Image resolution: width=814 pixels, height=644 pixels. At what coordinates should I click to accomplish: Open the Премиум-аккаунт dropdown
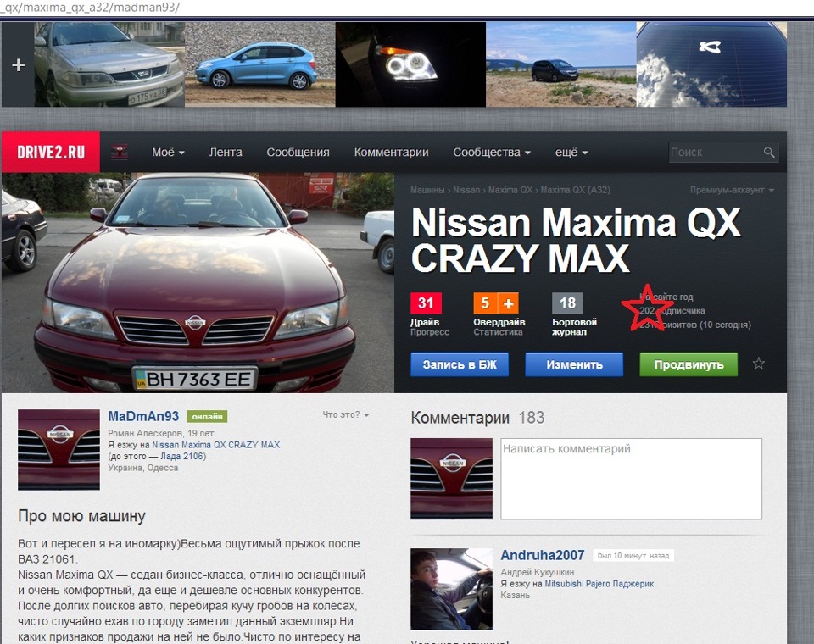[732, 190]
